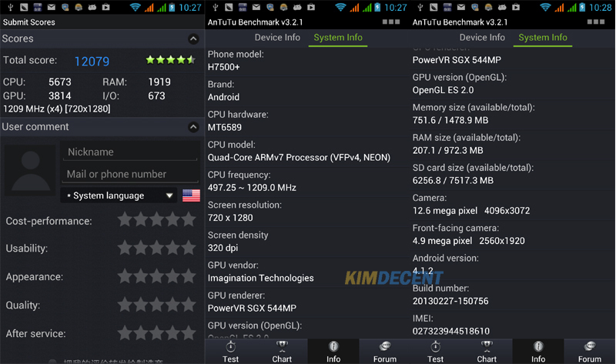The image size is (616, 364).
Task: Tap Info icon on right phone screen
Action: coord(538,347)
